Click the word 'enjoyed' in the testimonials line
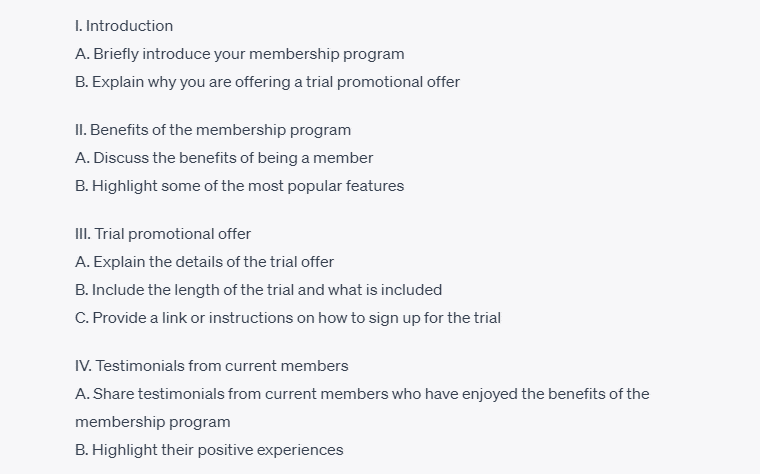Image resolution: width=760 pixels, height=474 pixels. 490,394
